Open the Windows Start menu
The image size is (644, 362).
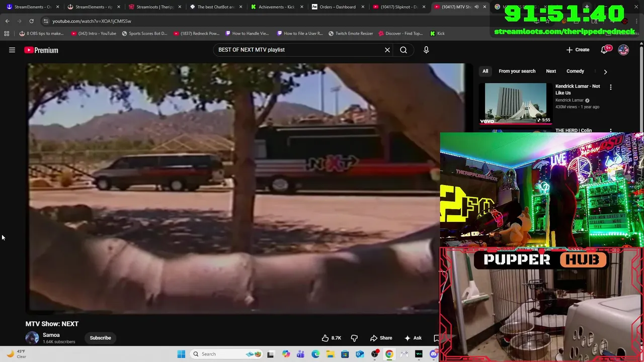pos(181,354)
